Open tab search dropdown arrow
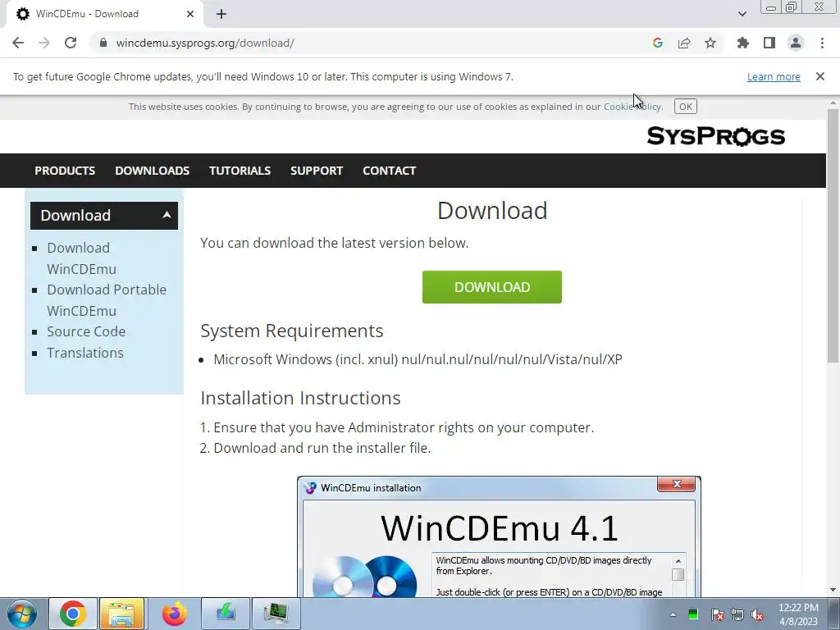 (742, 14)
